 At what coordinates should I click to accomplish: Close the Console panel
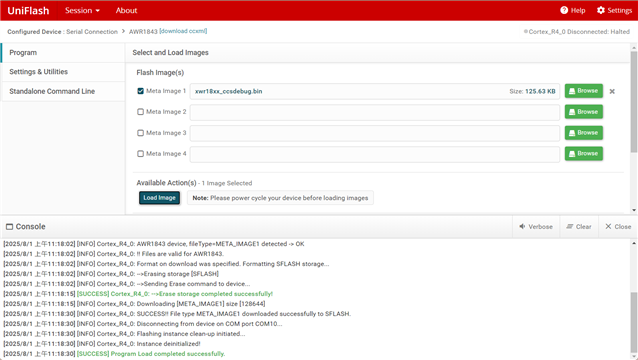pyautogui.click(x=618, y=227)
